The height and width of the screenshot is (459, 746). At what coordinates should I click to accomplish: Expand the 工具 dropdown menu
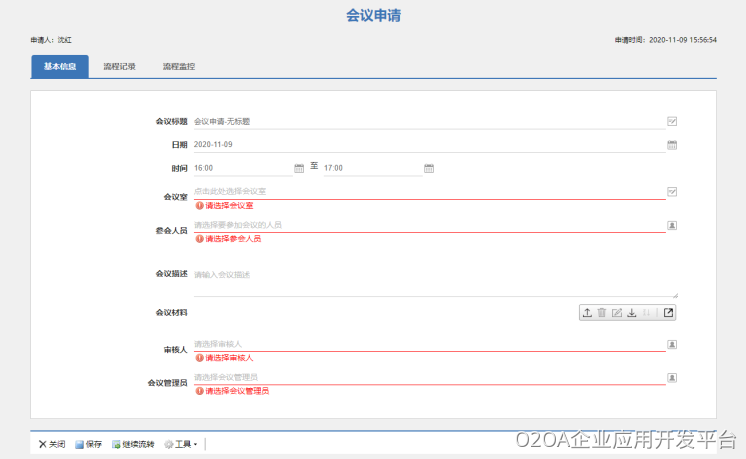pos(182,444)
